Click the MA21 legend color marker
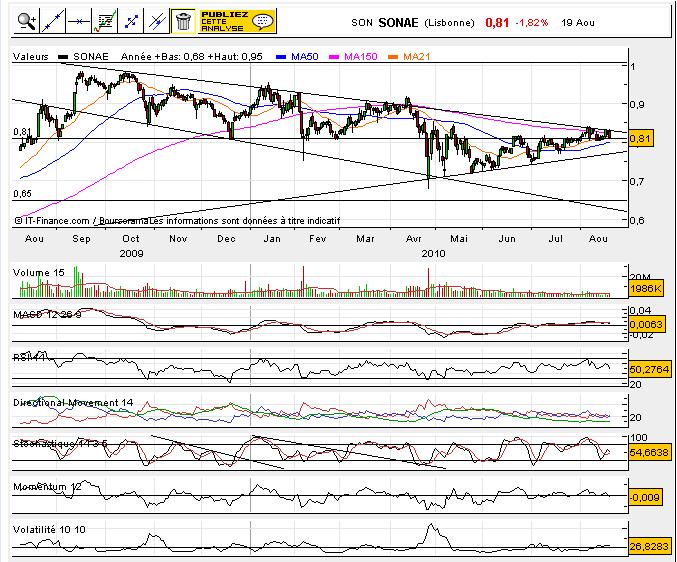Image resolution: width=677 pixels, height=562 pixels. (x=393, y=57)
